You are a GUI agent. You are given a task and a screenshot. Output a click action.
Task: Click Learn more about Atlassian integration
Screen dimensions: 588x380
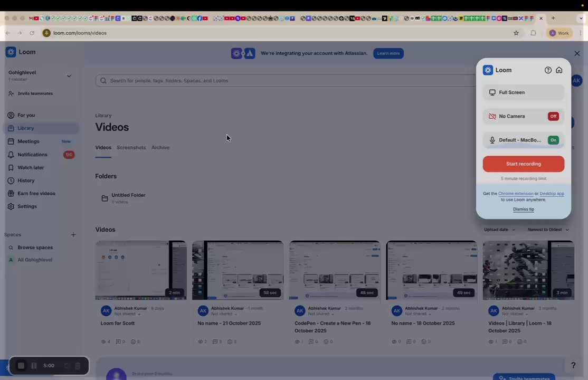(388, 53)
